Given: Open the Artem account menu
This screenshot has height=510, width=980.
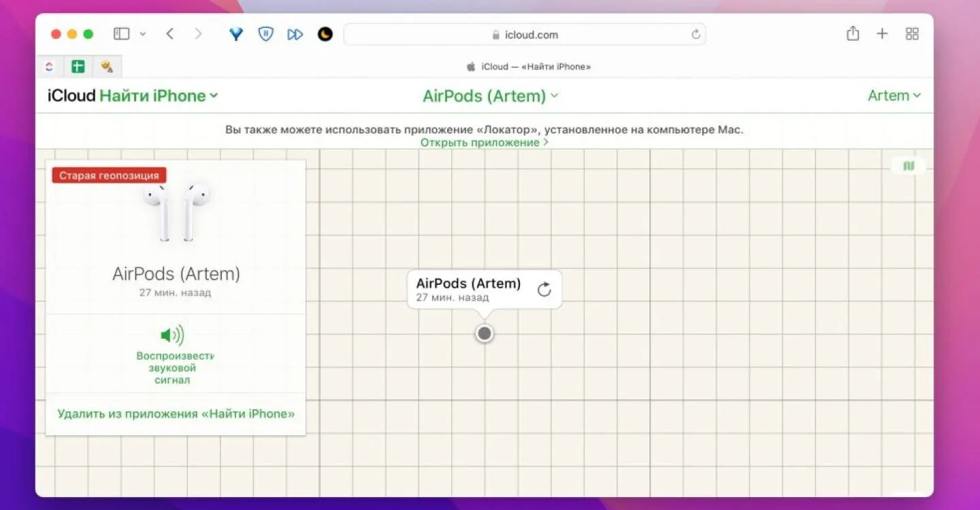Looking at the screenshot, I should click(x=894, y=96).
